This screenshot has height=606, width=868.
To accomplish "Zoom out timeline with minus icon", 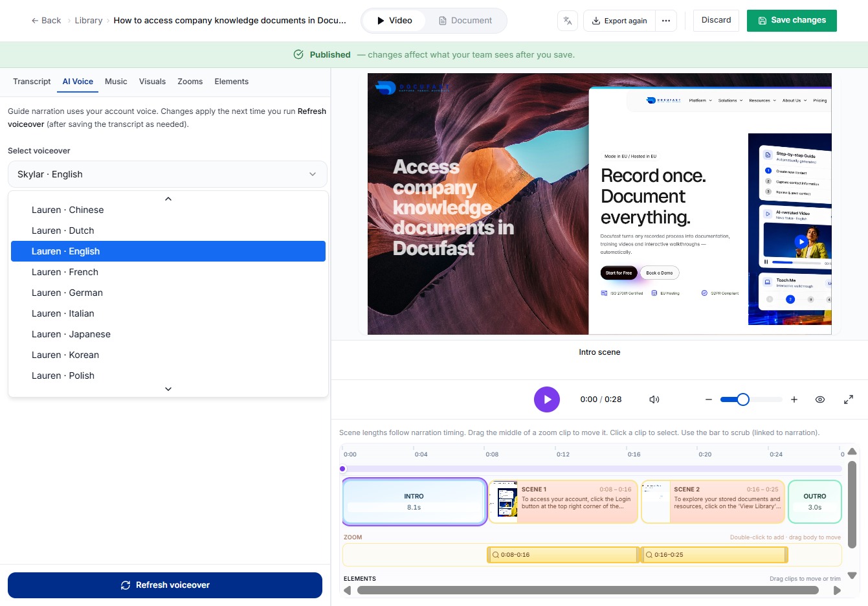I will [x=709, y=399].
